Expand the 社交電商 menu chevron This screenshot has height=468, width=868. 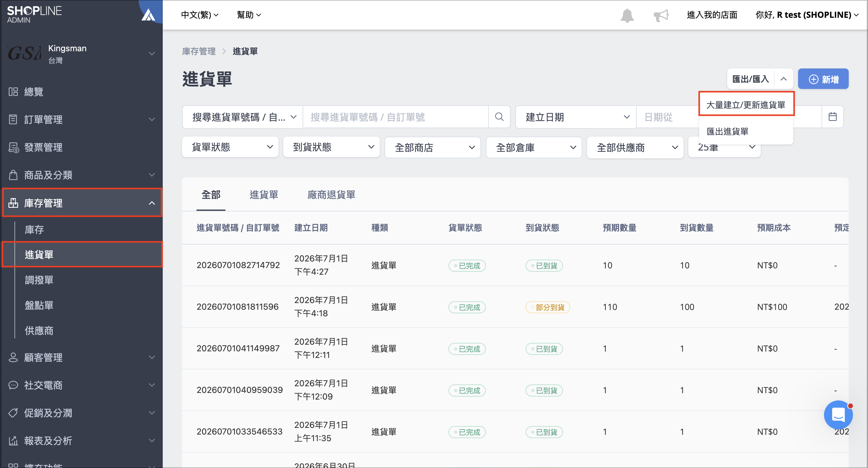152,385
